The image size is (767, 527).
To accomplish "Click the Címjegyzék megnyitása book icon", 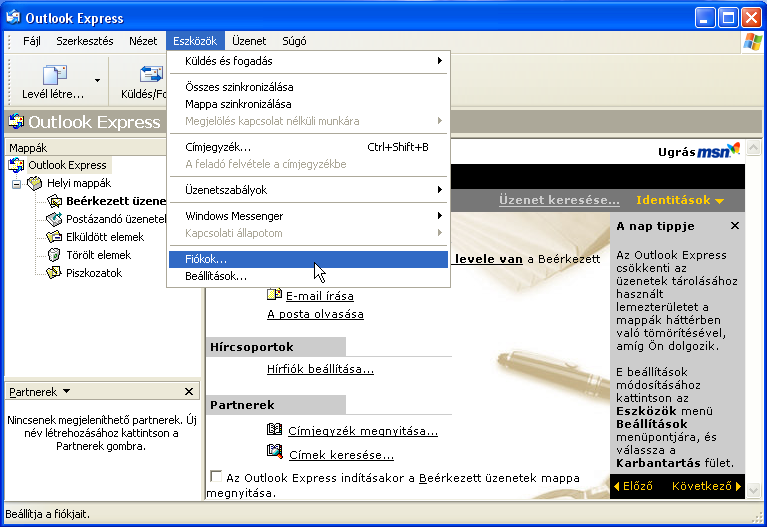I will (274, 430).
